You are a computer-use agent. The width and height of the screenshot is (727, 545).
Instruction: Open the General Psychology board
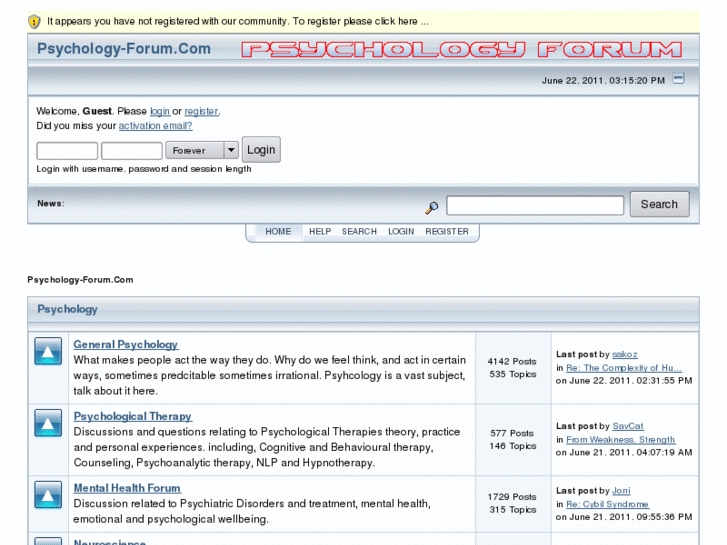pos(126,344)
